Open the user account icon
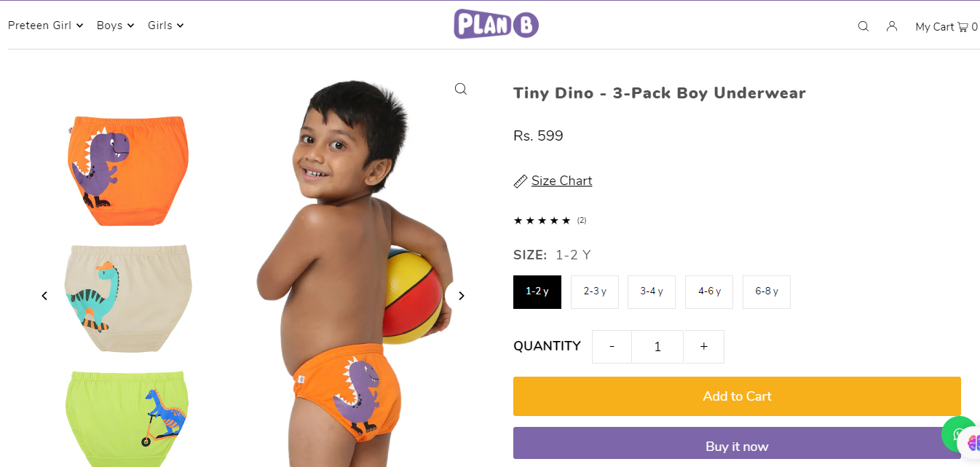 point(892,26)
